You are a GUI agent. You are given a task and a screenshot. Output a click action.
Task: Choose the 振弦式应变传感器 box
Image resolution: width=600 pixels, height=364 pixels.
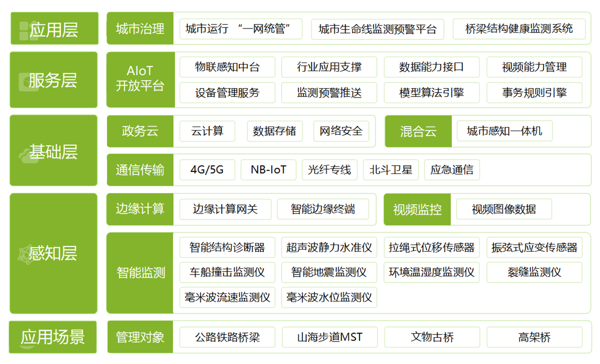tap(534, 247)
